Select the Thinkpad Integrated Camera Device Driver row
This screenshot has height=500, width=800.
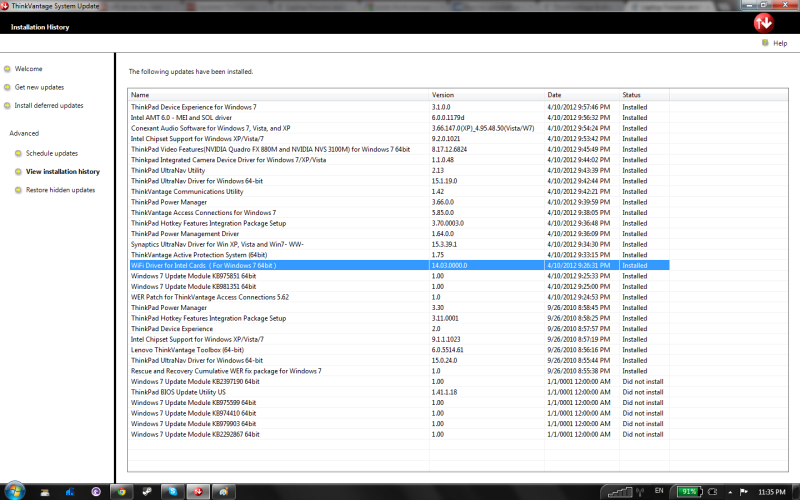399,160
